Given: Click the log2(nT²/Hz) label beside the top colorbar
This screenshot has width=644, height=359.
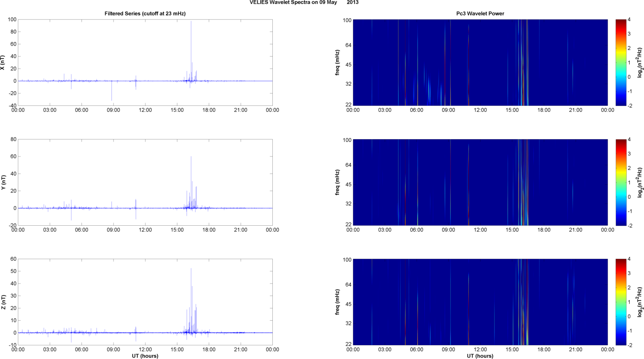Looking at the screenshot, I should [640, 62].
